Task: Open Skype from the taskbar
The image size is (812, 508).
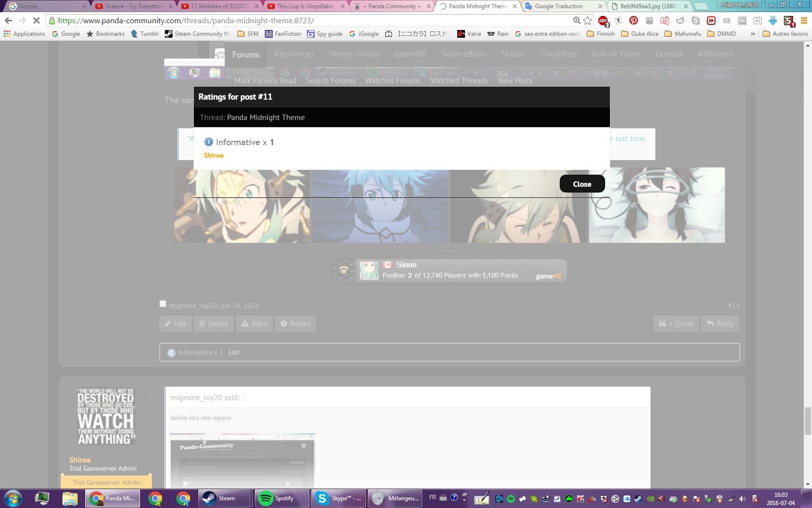Action: click(x=338, y=498)
